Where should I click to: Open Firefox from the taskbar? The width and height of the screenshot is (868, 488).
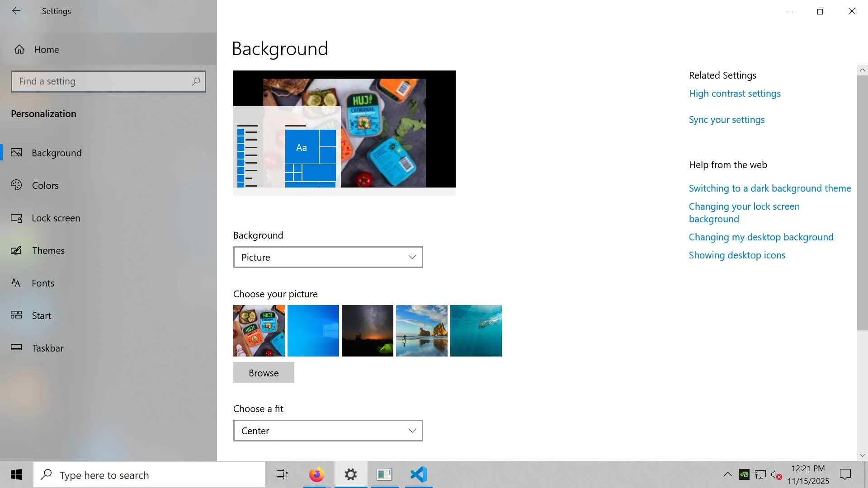click(316, 474)
